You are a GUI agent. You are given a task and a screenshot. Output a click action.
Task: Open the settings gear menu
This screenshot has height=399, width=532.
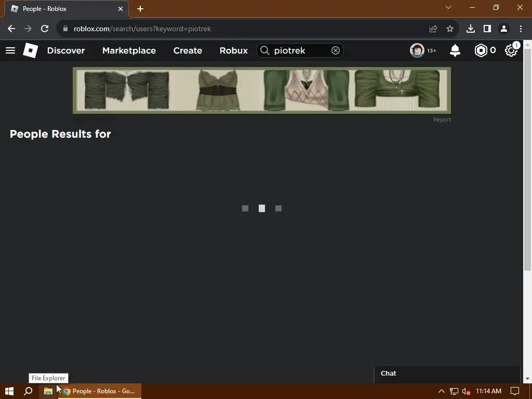pyautogui.click(x=511, y=50)
